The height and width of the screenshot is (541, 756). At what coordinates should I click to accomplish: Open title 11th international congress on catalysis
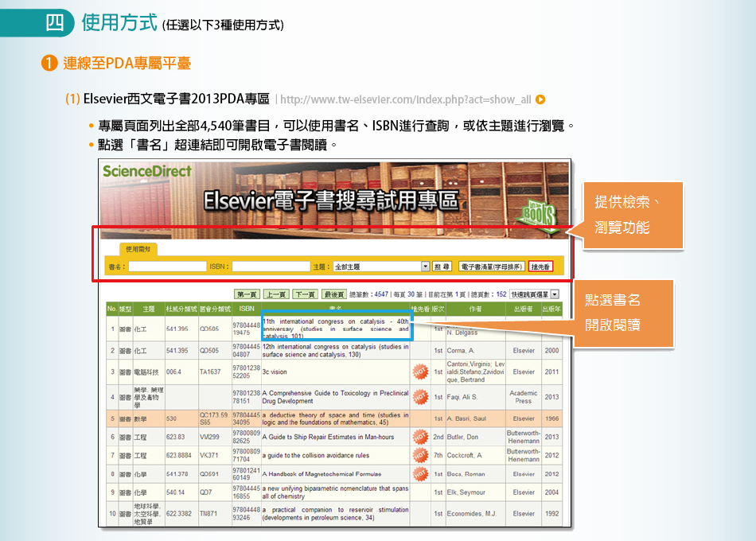pyautogui.click(x=336, y=329)
